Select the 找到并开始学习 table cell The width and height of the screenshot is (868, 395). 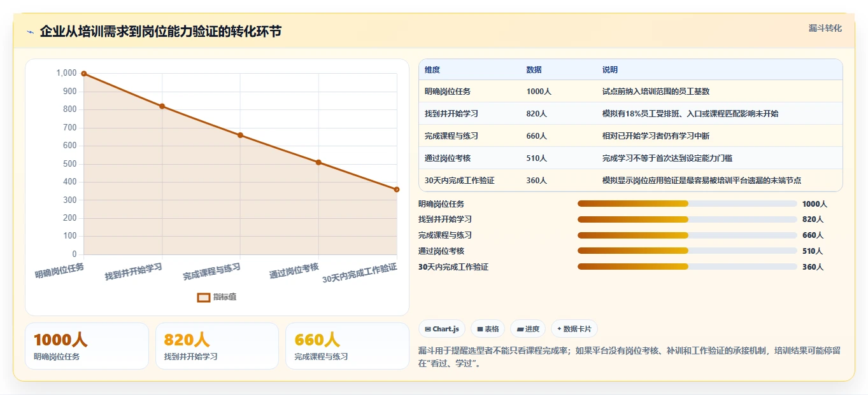coord(452,114)
